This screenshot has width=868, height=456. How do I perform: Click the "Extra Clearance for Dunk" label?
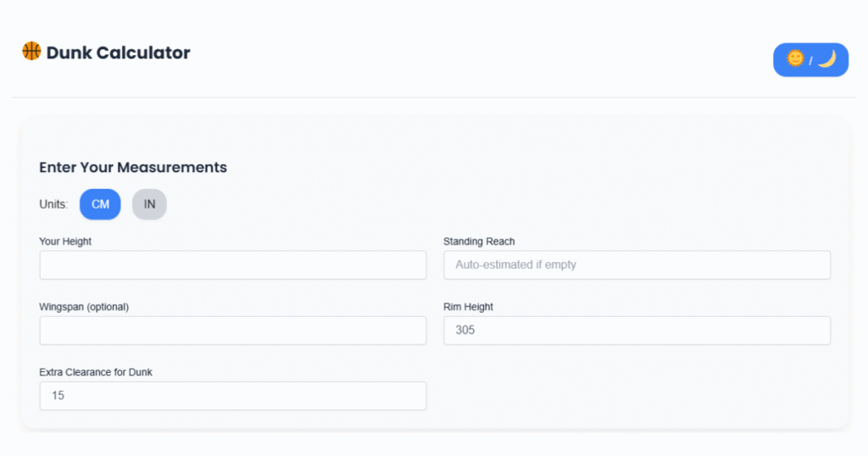(96, 372)
